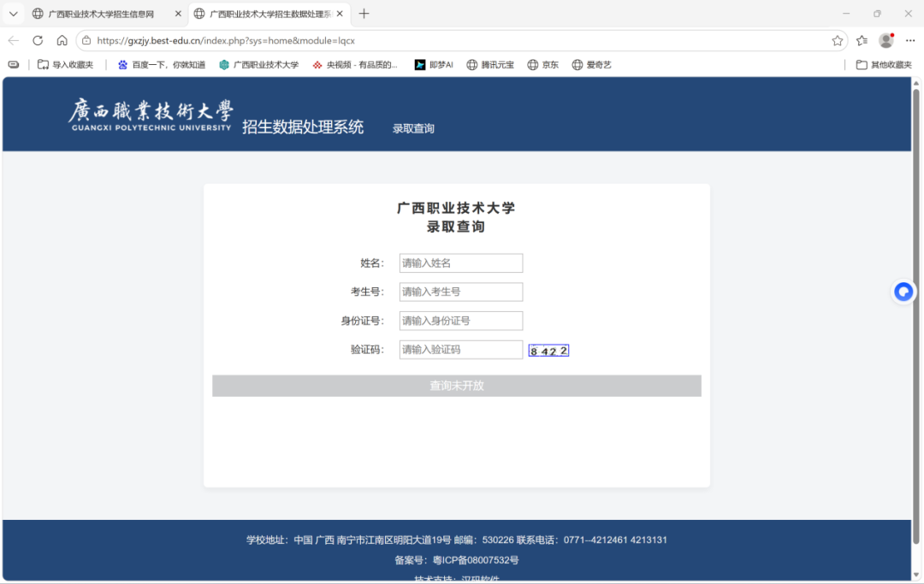This screenshot has width=924, height=584.
Task: Open the browser profile avatar
Action: (x=886, y=41)
